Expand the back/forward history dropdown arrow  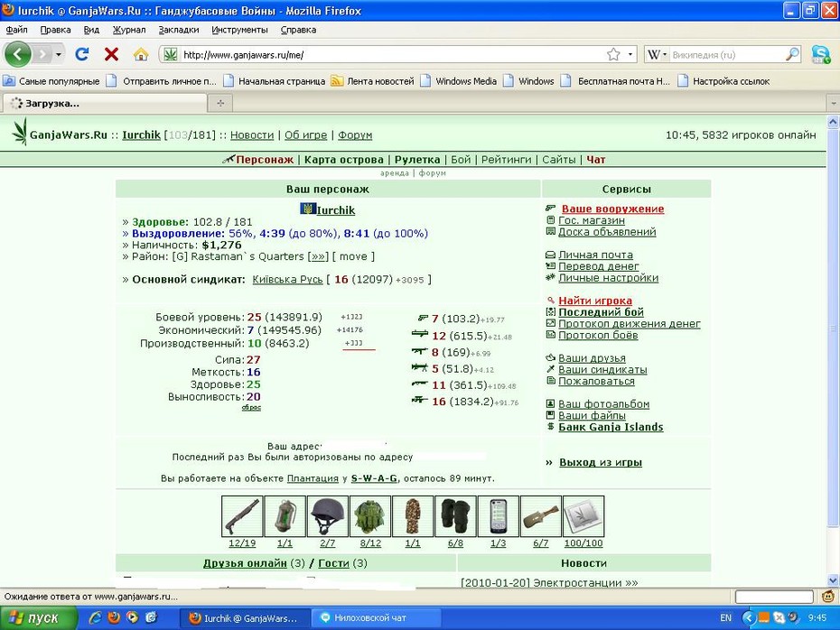(x=58, y=54)
